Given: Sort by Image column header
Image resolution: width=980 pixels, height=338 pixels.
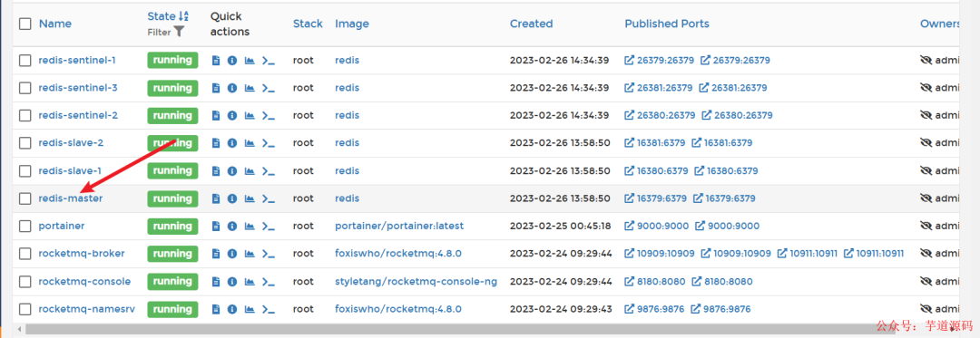Looking at the screenshot, I should tap(352, 24).
